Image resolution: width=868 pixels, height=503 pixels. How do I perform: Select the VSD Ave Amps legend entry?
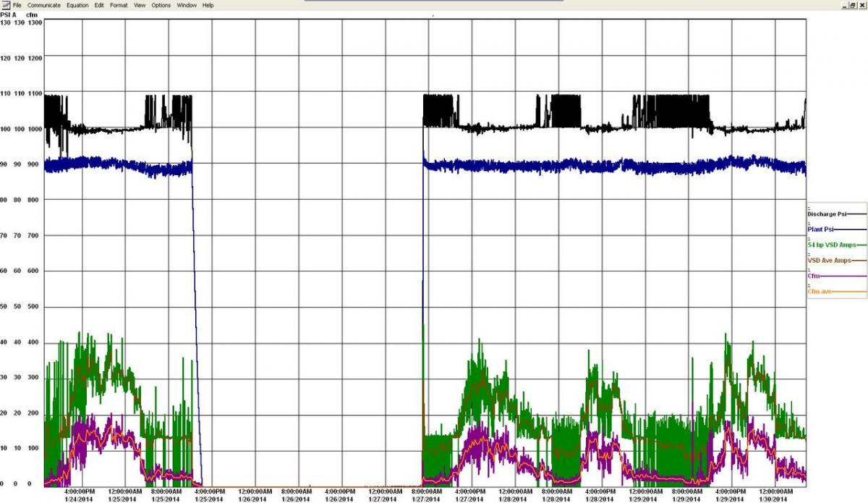(838, 261)
